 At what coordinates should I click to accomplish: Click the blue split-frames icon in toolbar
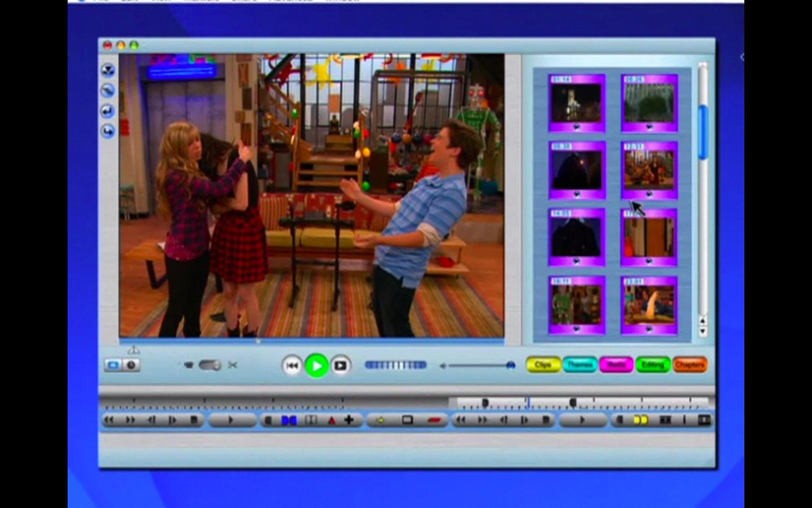pyautogui.click(x=289, y=420)
